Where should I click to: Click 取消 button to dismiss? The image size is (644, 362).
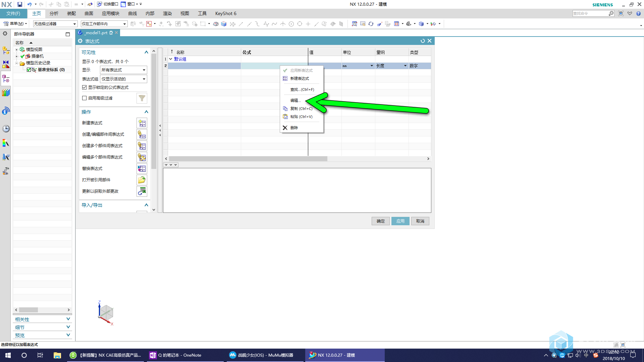pos(420,221)
